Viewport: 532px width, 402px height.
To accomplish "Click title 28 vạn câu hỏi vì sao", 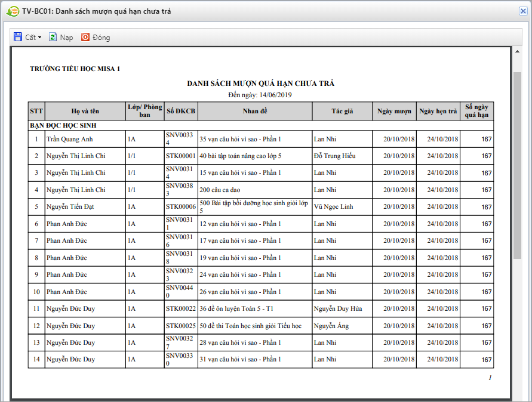I will pyautogui.click(x=240, y=342).
